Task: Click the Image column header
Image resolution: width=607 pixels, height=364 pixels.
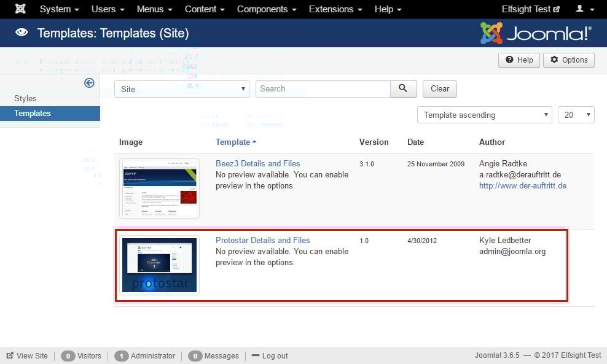Action: 131,142
